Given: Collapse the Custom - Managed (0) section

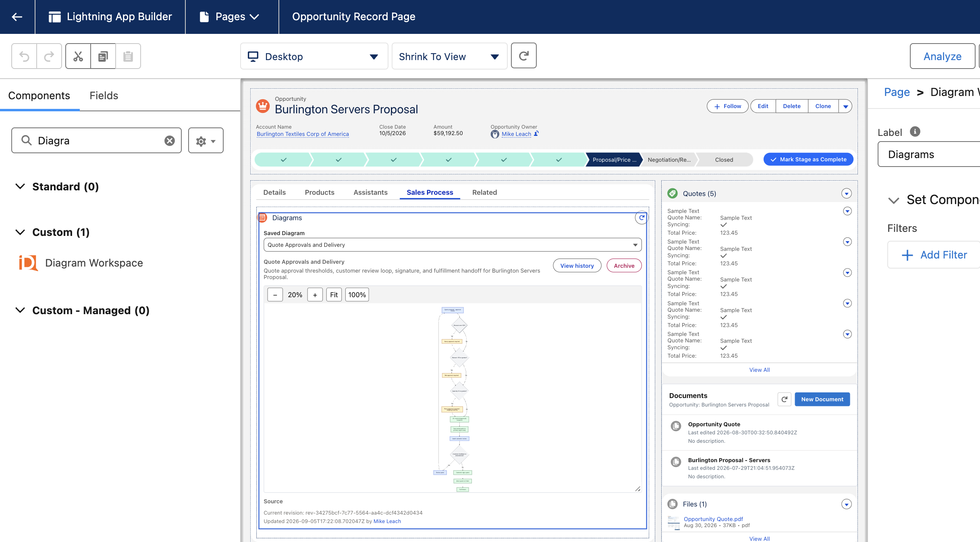Looking at the screenshot, I should point(20,310).
